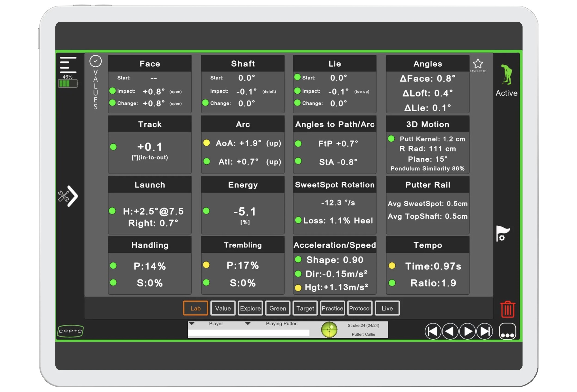Screen dimensions: 577x392
Task: Click green dot beside Shaft Change
Action: pyautogui.click(x=205, y=102)
